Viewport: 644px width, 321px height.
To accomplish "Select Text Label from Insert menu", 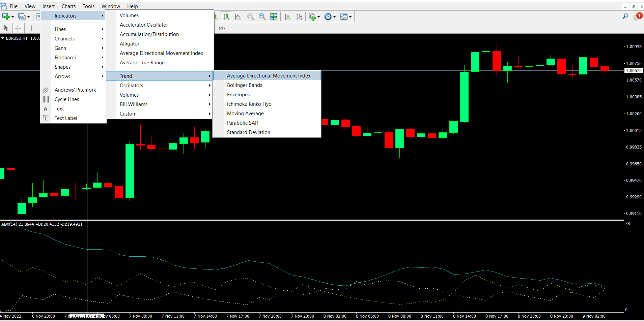I will (73, 118).
